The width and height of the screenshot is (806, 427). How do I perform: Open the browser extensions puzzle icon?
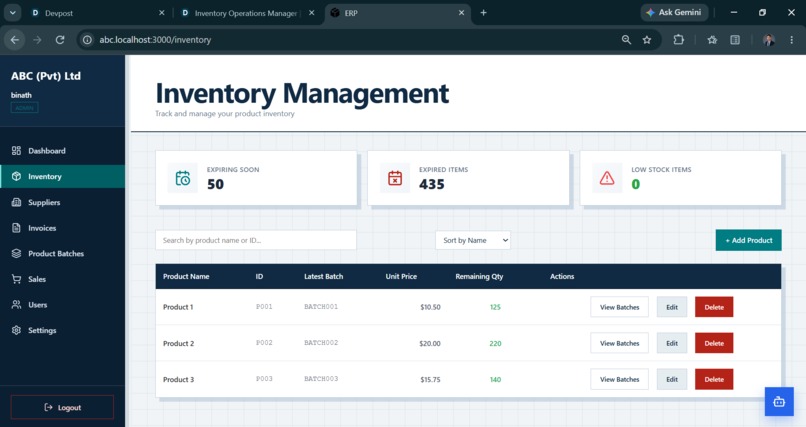[x=679, y=40]
